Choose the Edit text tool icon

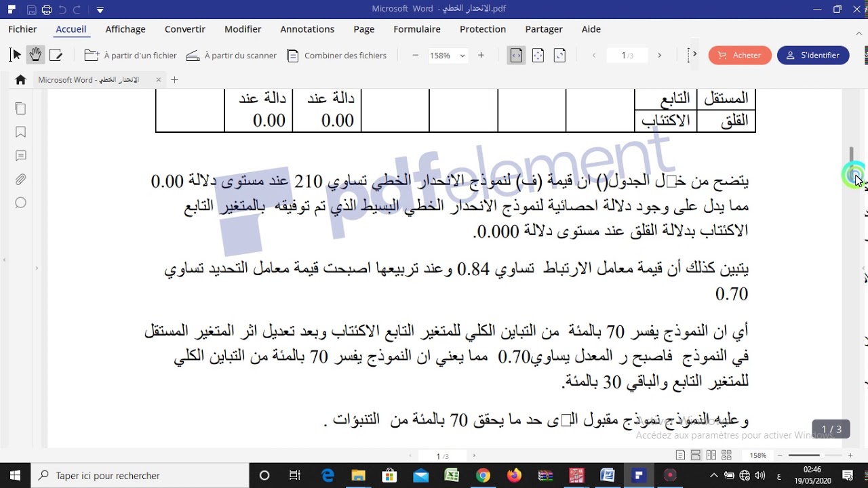(x=56, y=56)
